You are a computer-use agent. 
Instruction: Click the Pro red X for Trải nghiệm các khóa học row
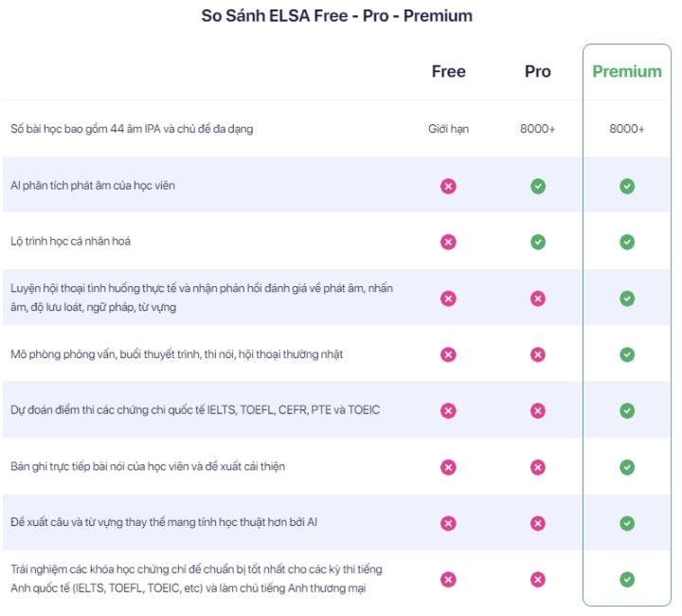tap(538, 579)
